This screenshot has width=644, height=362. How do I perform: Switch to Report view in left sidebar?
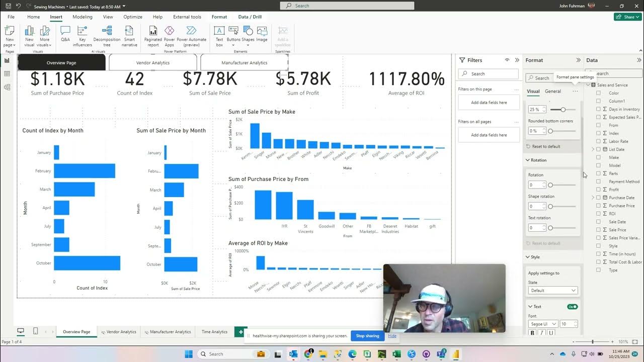7,60
